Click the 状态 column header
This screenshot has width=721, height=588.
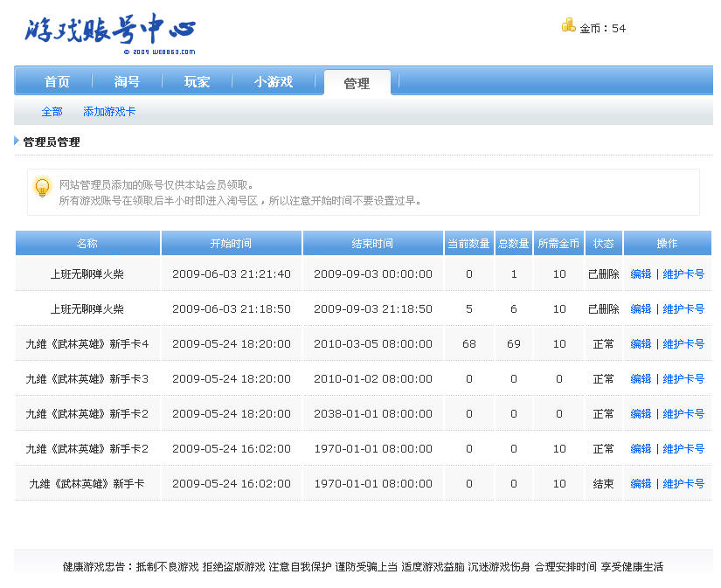click(603, 243)
